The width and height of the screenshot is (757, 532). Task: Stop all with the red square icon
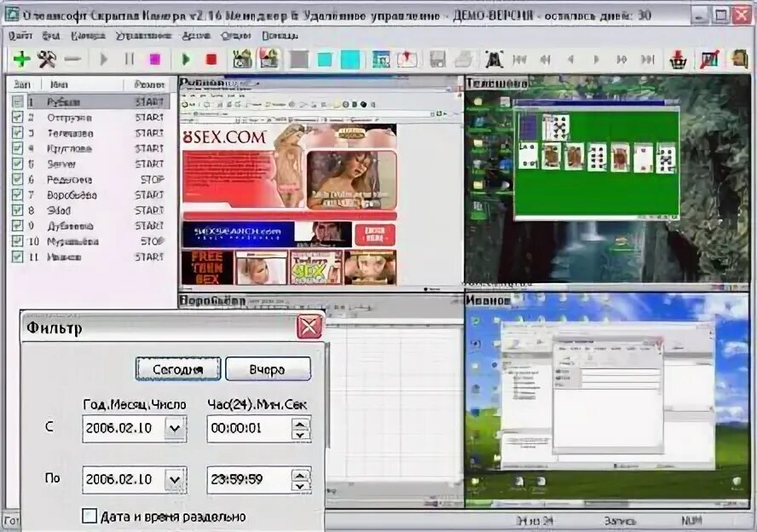[211, 60]
